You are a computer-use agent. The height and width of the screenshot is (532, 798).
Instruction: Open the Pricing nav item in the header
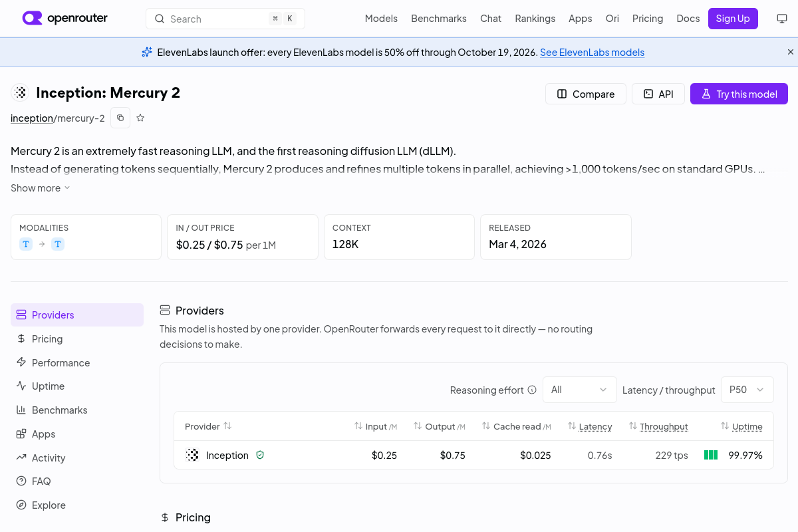coord(648,19)
